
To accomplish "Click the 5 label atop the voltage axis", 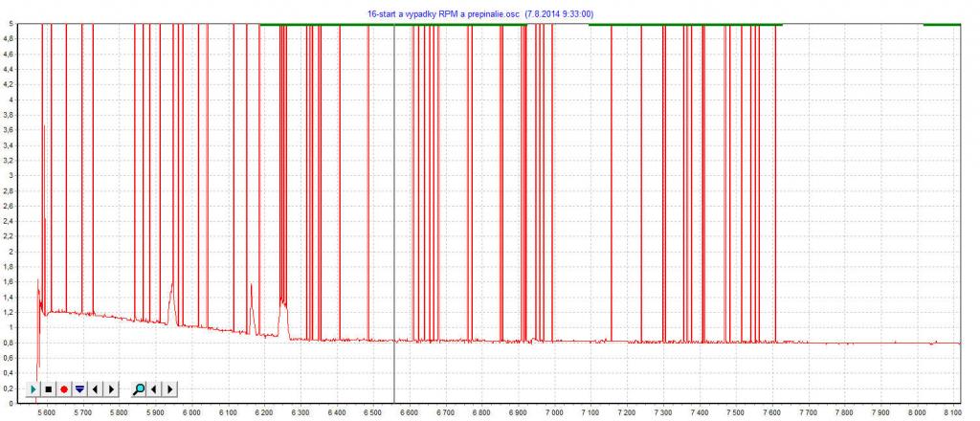I will pyautogui.click(x=9, y=23).
